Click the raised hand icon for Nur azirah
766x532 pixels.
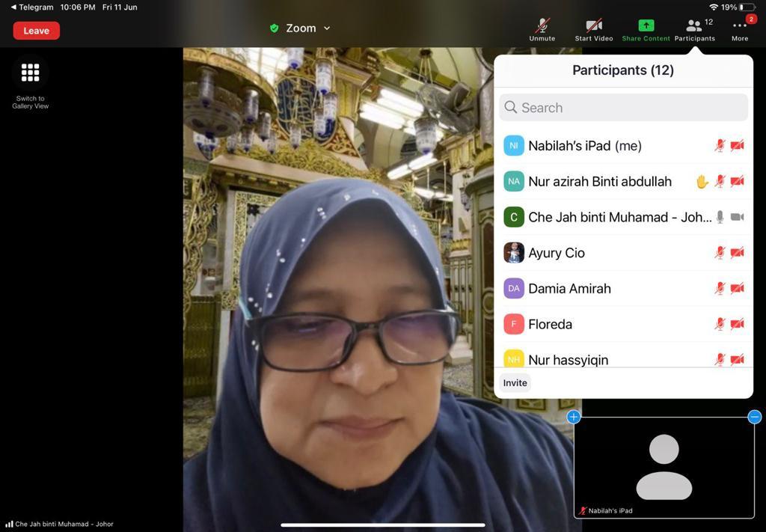coord(702,181)
